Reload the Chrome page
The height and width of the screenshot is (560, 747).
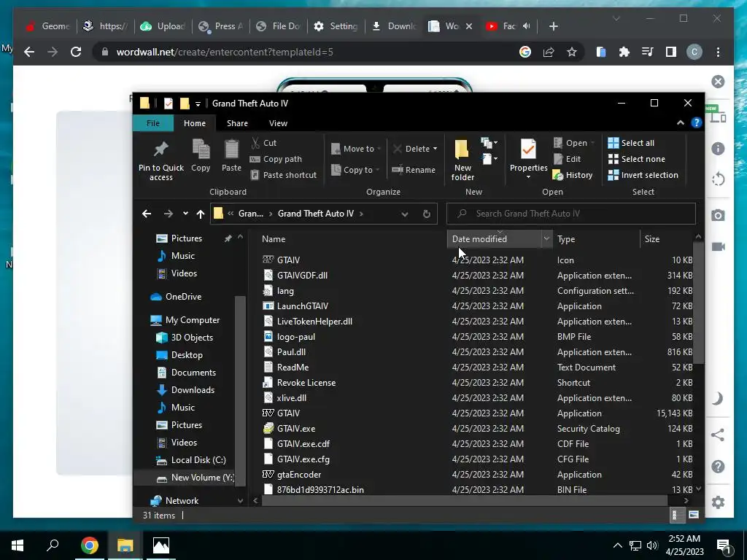pyautogui.click(x=76, y=52)
